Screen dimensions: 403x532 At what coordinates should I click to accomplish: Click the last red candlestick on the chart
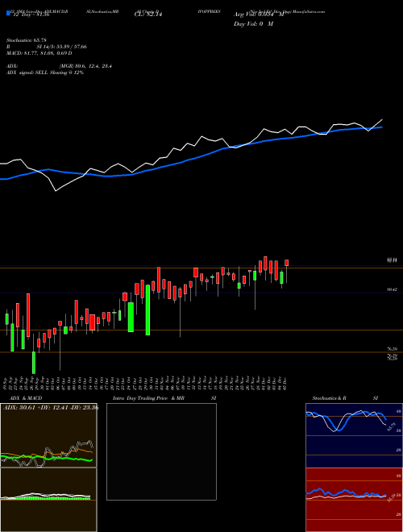coord(287,263)
